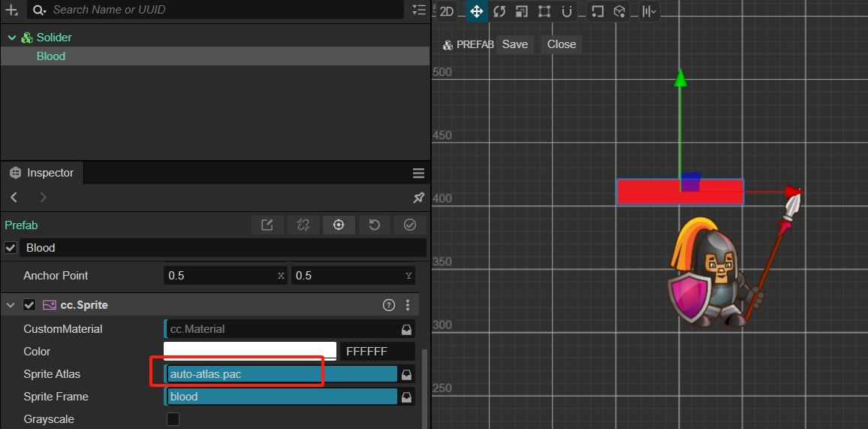Open the search filter magnifier dropdown

38,10
